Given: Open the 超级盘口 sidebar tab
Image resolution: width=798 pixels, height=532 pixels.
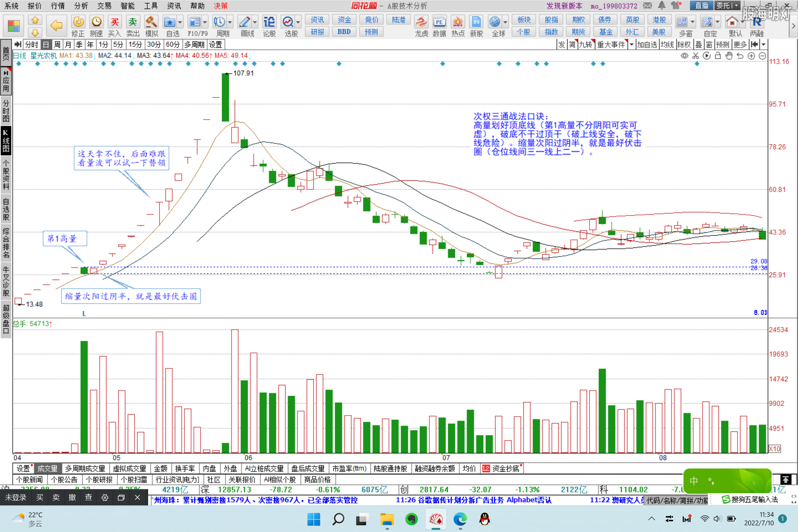Looking at the screenshot, I should pyautogui.click(x=6, y=319).
